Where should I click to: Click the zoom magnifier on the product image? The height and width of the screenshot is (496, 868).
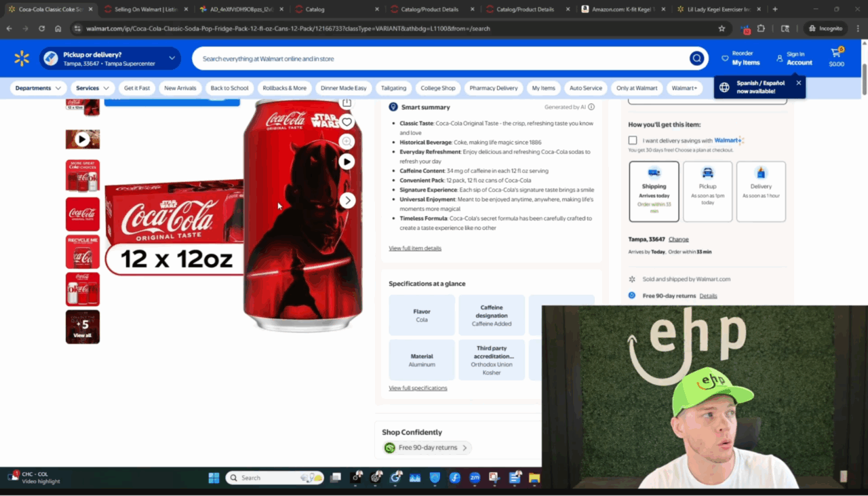[x=347, y=141]
